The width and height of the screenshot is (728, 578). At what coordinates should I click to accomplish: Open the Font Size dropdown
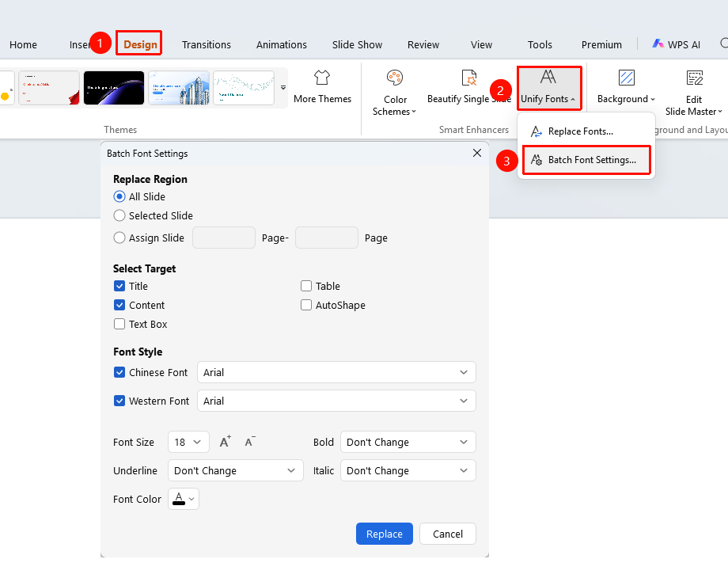[x=188, y=442]
